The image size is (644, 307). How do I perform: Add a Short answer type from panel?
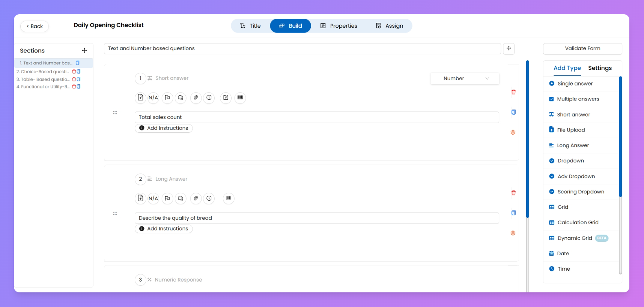click(x=581, y=115)
